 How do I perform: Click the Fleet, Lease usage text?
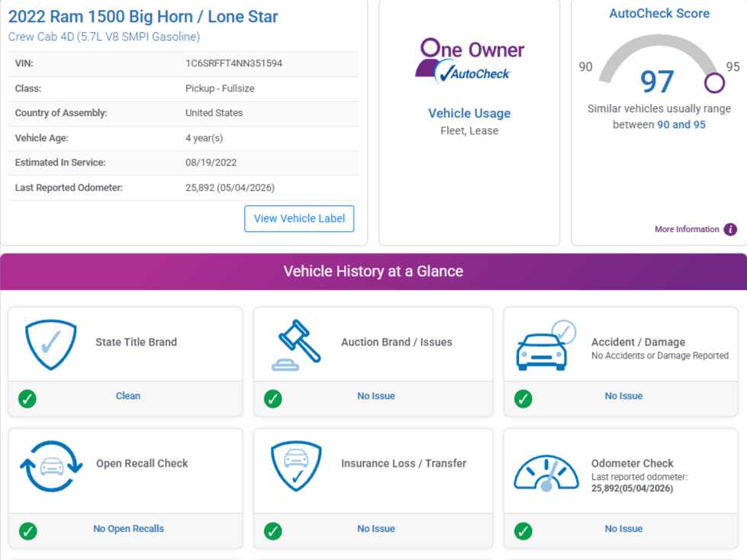469,131
